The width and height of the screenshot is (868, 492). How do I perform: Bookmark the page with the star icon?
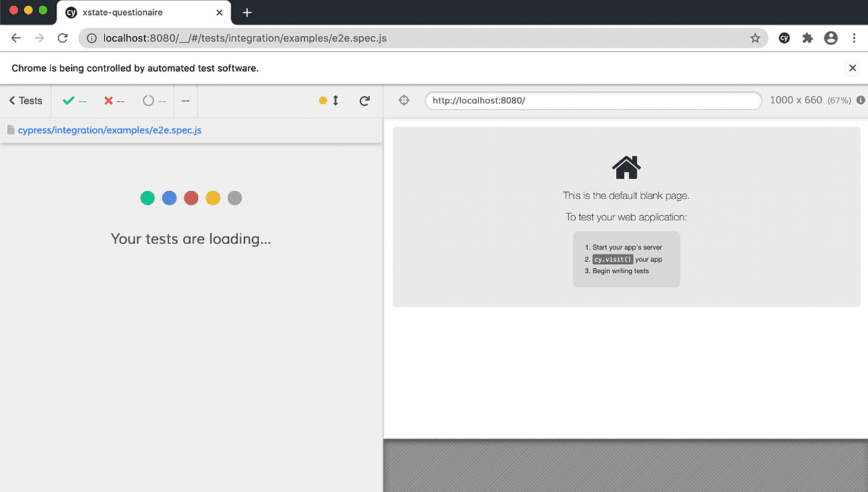(755, 37)
